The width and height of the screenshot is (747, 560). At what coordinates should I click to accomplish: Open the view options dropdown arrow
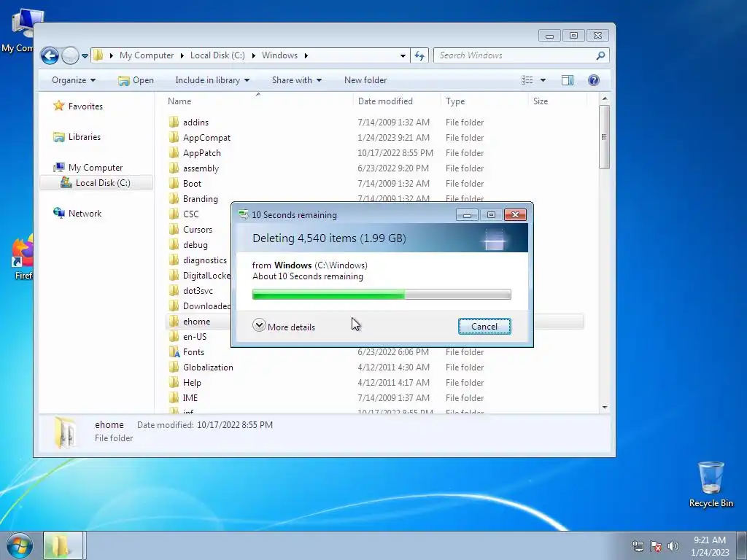pos(543,80)
